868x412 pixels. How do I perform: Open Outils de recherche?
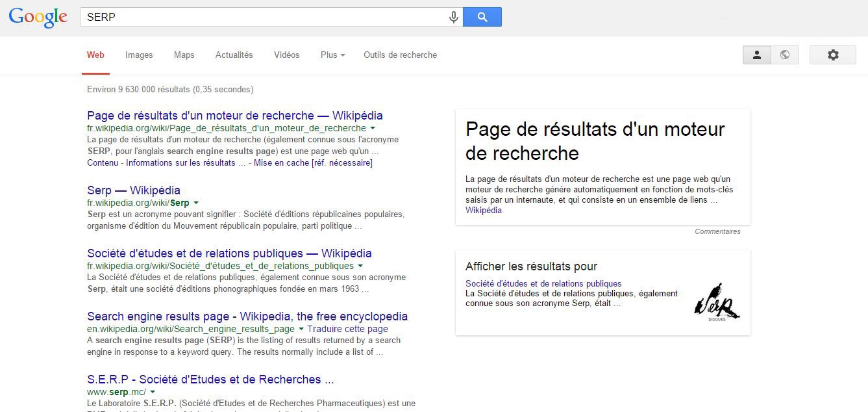(400, 55)
